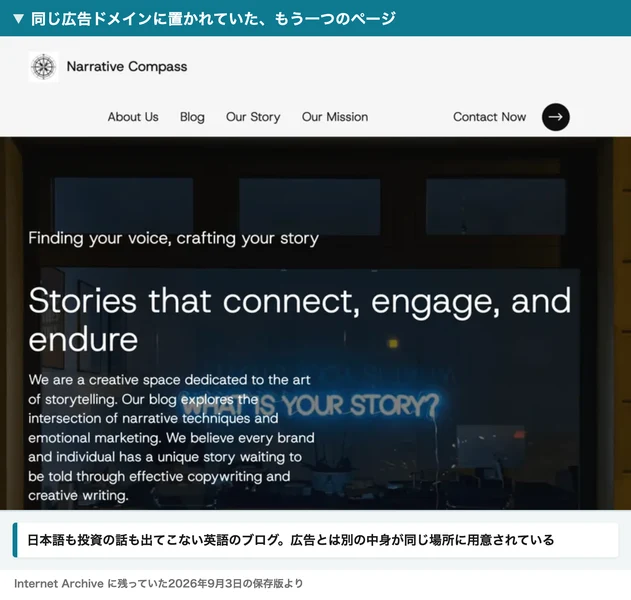Click the tagline 'Finding your voice, crafting your story'

tap(173, 238)
